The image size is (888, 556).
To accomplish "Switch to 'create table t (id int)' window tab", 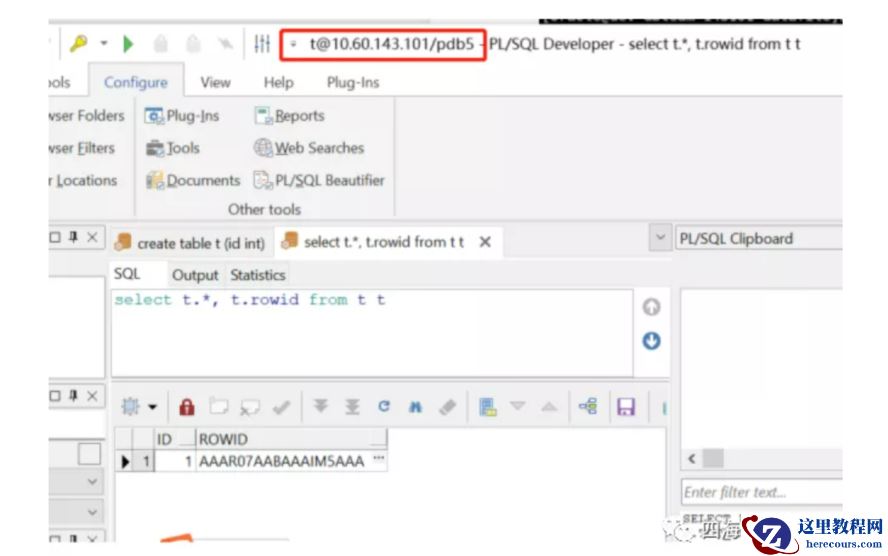I will [190, 243].
